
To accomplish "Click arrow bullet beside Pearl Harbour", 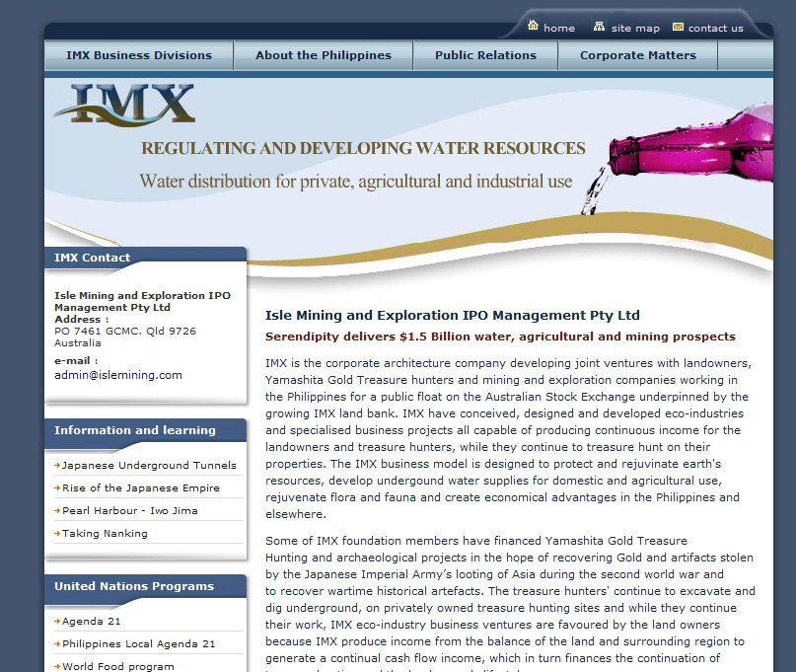I will pyautogui.click(x=57, y=510).
